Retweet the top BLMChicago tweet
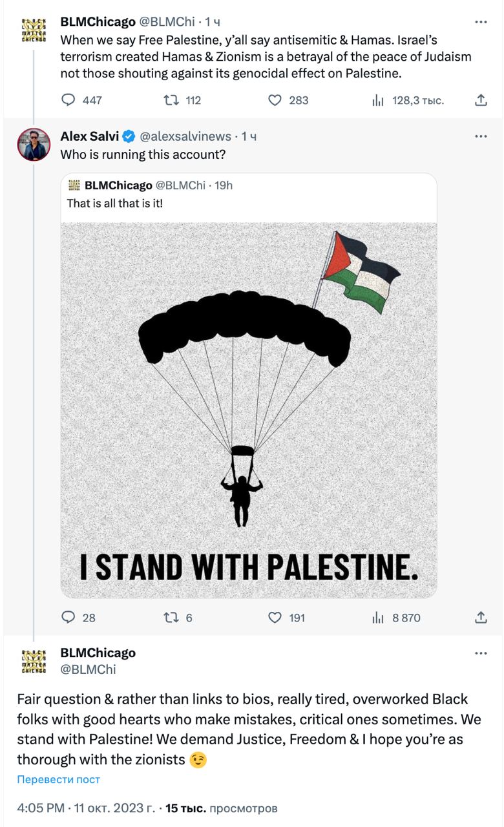The height and width of the screenshot is (827, 504). click(172, 100)
